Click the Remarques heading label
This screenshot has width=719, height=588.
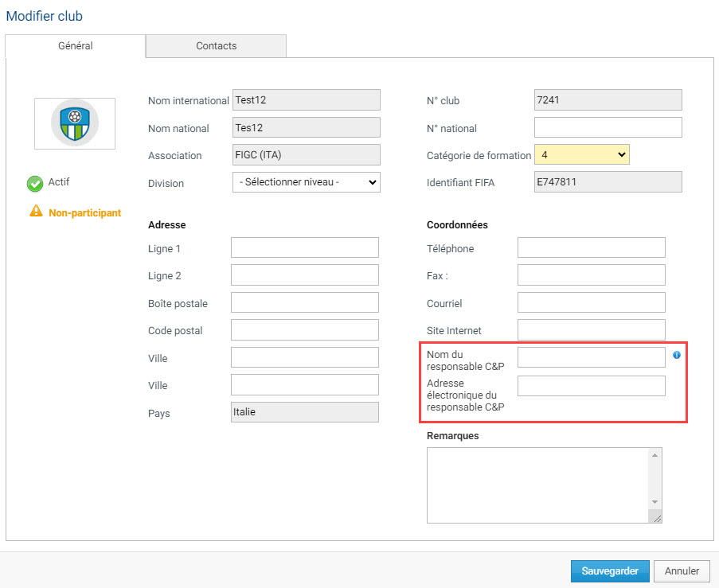[x=452, y=436]
